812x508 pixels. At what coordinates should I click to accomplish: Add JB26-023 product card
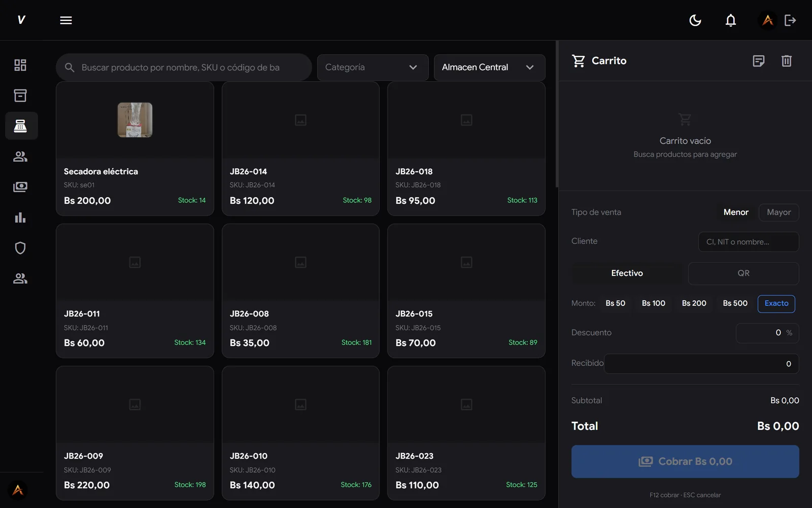466,433
